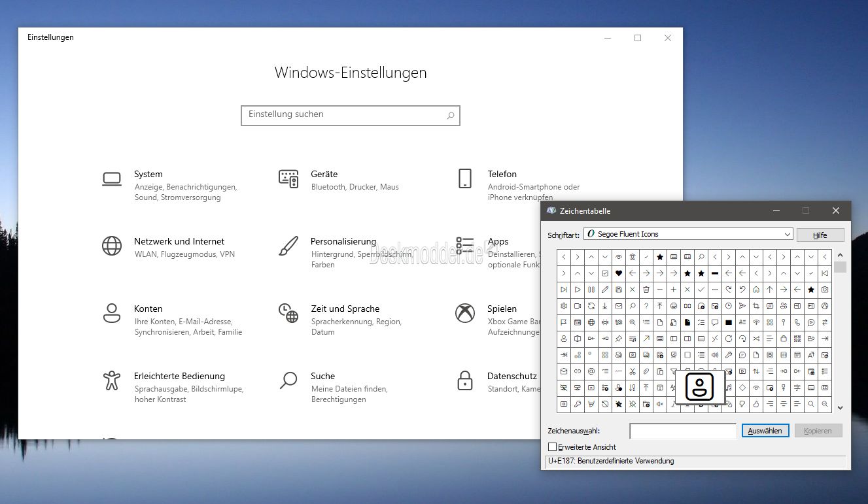The image size is (868, 504).
Task: Open Apps settings category
Action: (498, 241)
